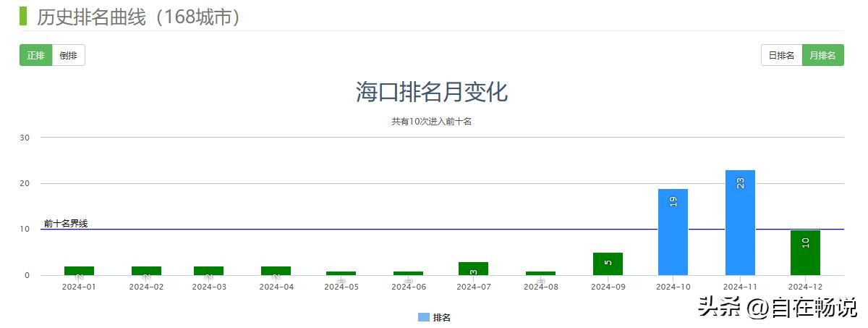Click the 2024-03 green bar
Viewport: 868px width, 328px height.
pos(208,271)
